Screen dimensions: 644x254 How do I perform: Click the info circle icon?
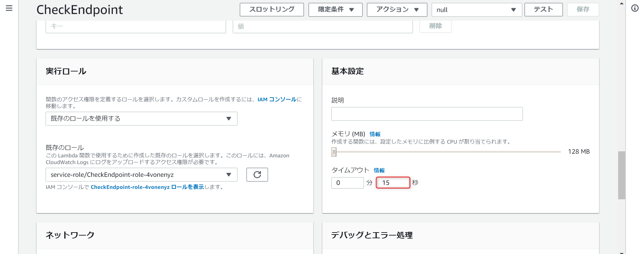tap(635, 8)
